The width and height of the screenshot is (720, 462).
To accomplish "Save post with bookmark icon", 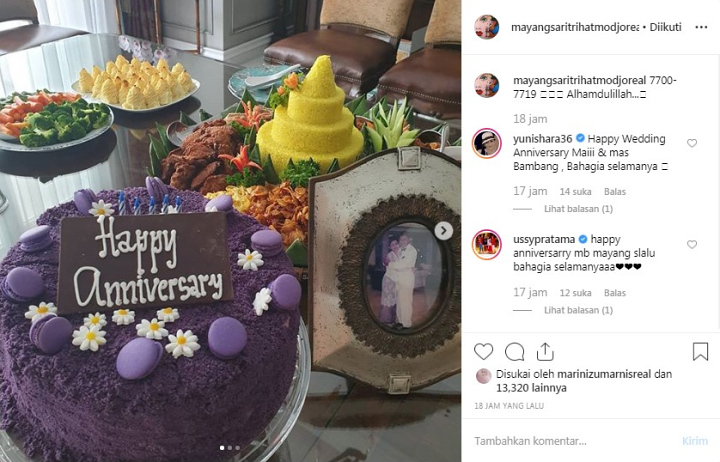I will [x=700, y=352].
